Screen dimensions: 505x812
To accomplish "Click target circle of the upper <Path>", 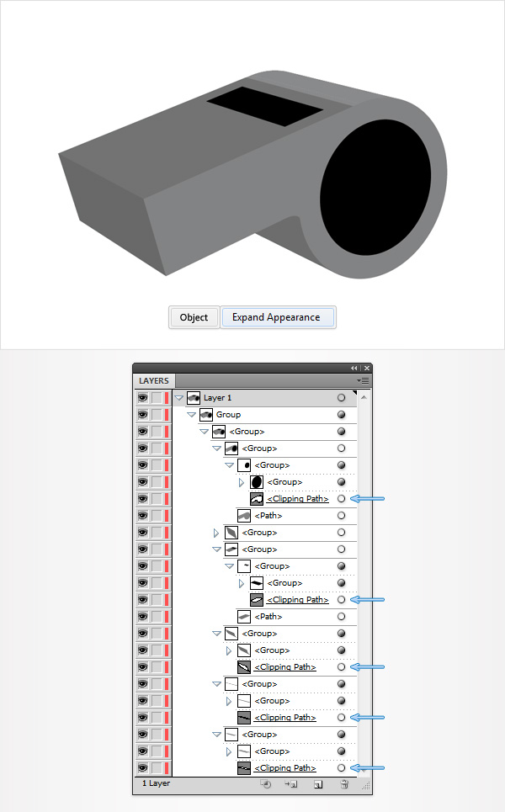I will (341, 516).
